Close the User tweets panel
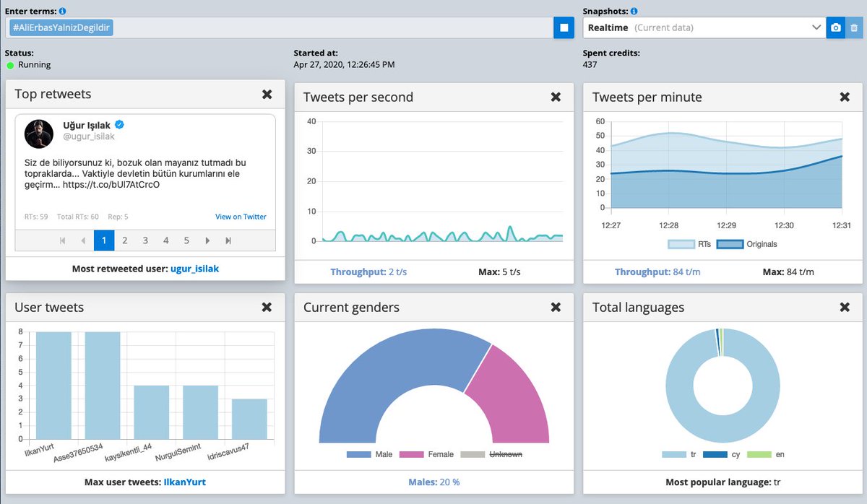Screen dimensions: 867x504 point(267,307)
